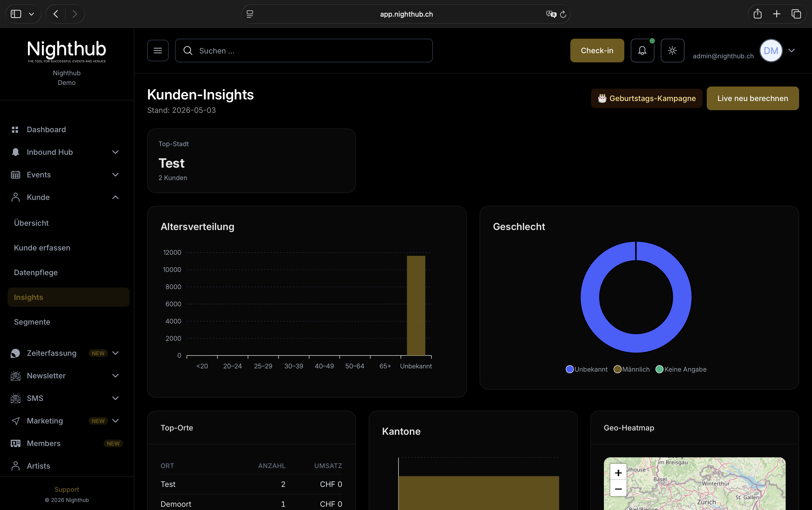Screen dimensions: 812x510
Task: Toggle light/dark theme sun icon
Action: point(672,51)
